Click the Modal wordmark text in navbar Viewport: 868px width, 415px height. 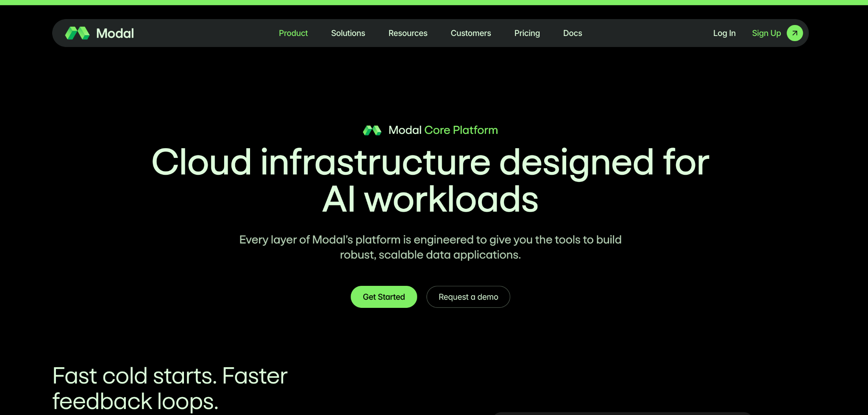(x=115, y=33)
